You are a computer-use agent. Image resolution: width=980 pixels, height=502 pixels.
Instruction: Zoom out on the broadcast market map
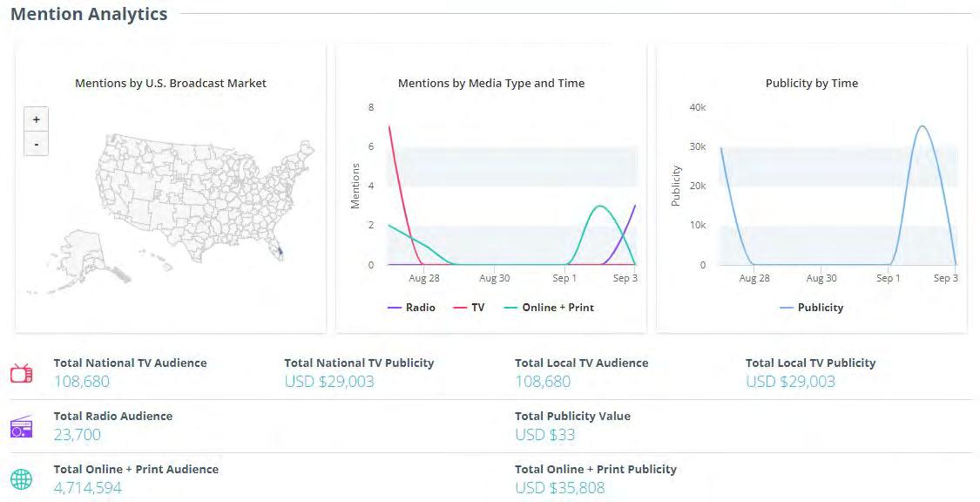(36, 143)
